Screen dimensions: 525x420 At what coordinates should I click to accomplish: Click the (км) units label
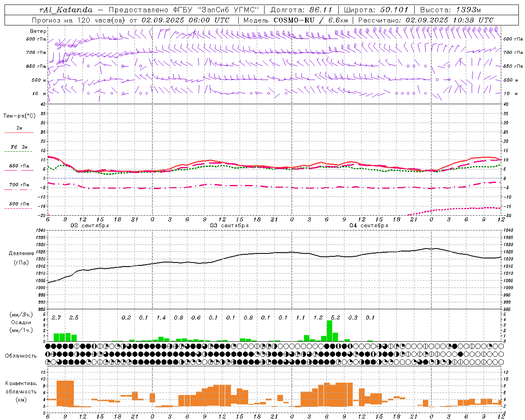tap(22, 399)
